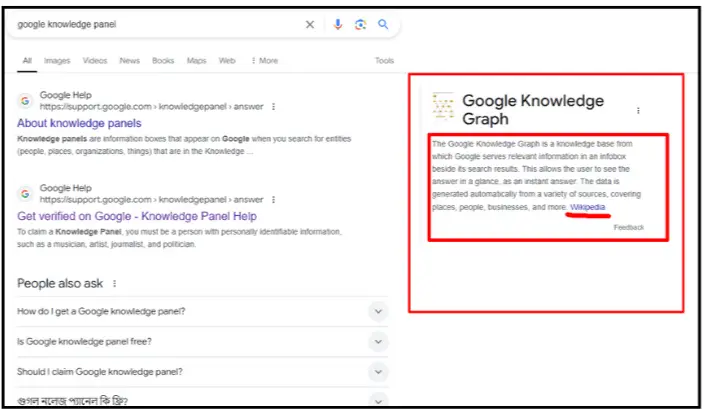The width and height of the screenshot is (705, 409).
Task: Switch to the Books tab
Action: pyautogui.click(x=163, y=61)
